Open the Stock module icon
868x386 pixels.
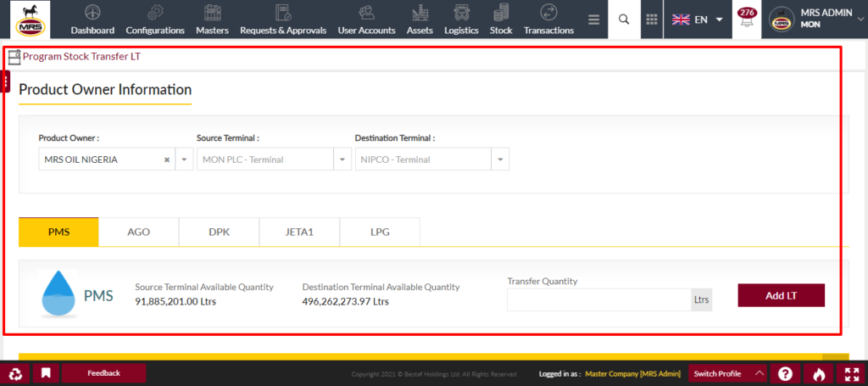[x=501, y=12]
